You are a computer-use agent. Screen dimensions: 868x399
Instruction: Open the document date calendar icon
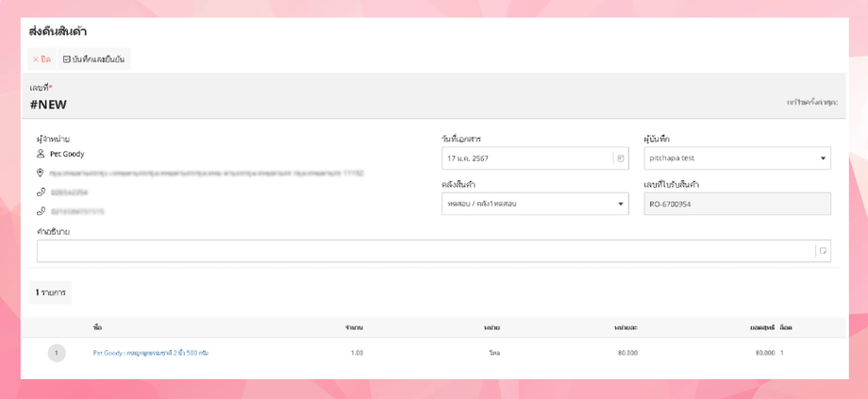click(x=621, y=158)
